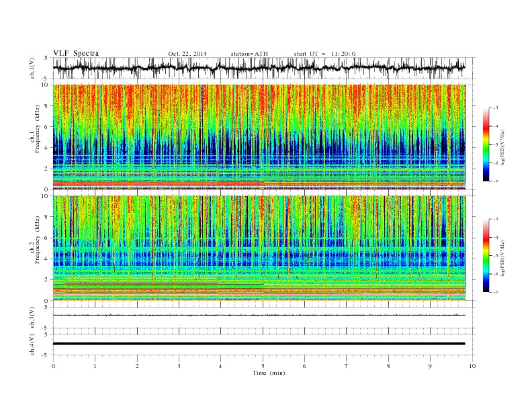Click the 'station=ATH' label
This screenshot has width=532, height=411.
click(x=249, y=54)
